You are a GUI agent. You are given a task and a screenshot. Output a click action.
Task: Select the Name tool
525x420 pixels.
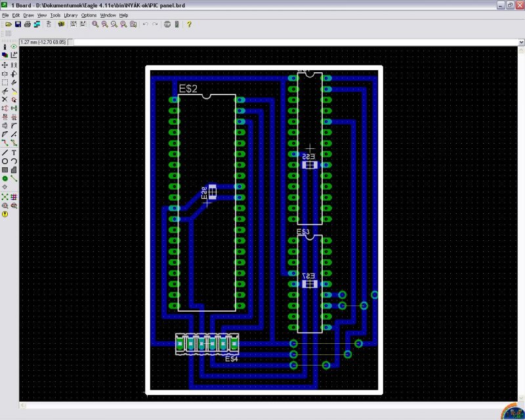(5, 117)
